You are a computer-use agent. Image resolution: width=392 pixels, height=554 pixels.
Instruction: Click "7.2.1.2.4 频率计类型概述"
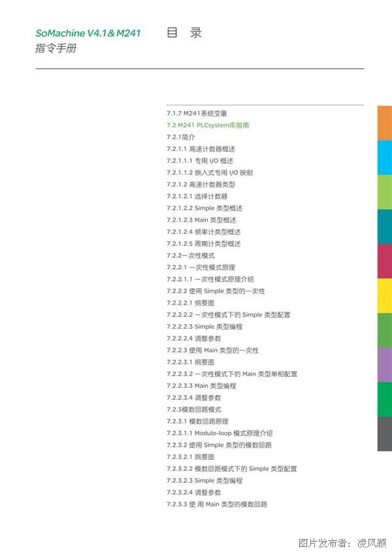[x=204, y=232]
